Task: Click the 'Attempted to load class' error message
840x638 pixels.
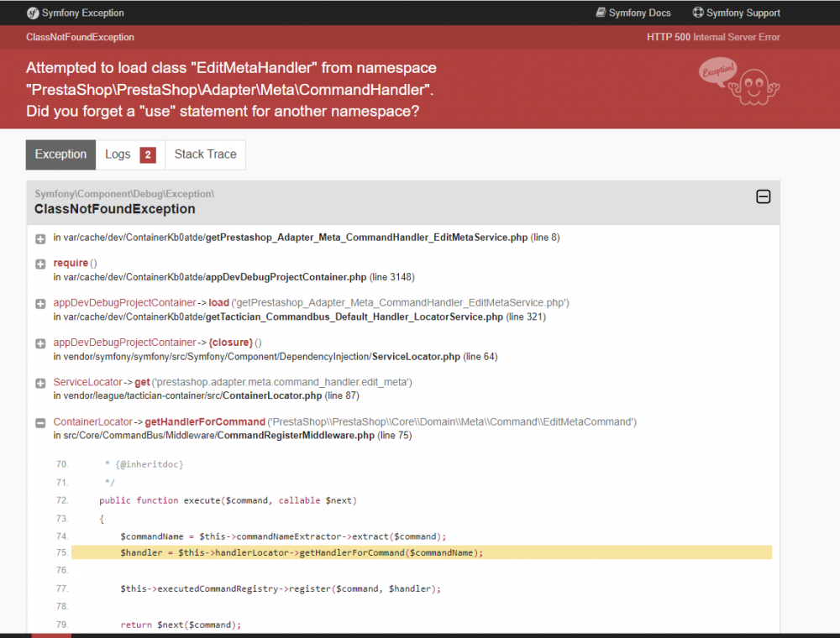Action: click(x=232, y=89)
